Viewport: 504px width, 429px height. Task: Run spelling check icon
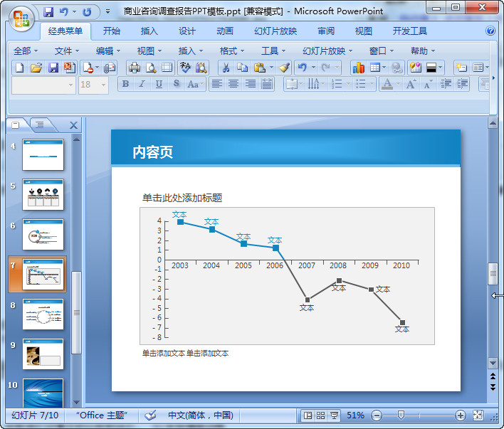coord(185,68)
